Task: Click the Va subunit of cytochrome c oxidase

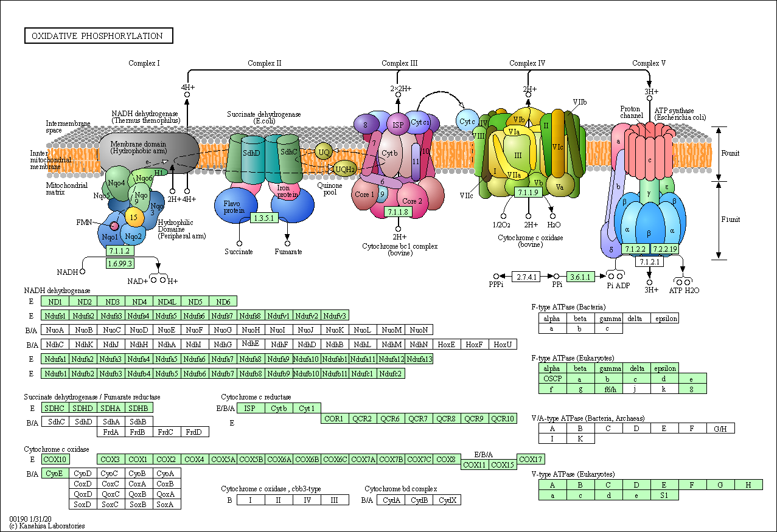Action: click(x=560, y=187)
